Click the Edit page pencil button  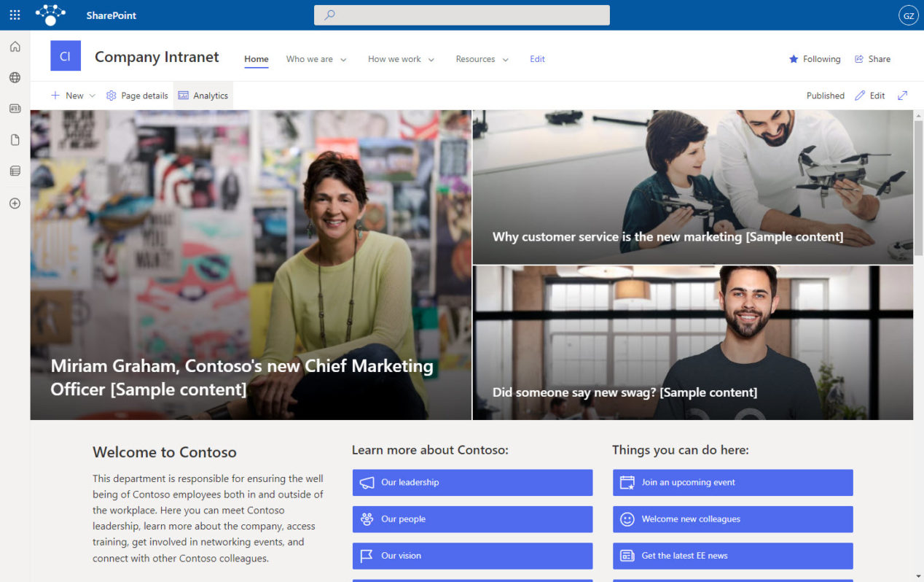pos(870,96)
